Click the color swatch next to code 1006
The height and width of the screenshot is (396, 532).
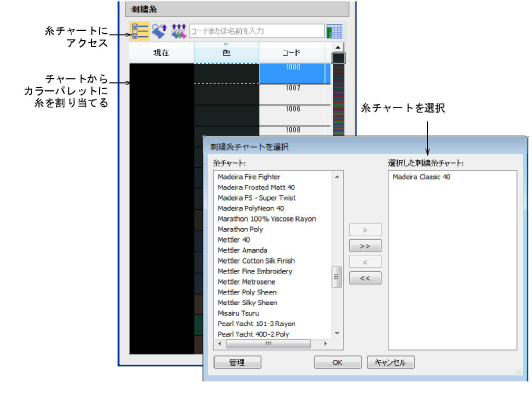(227, 115)
